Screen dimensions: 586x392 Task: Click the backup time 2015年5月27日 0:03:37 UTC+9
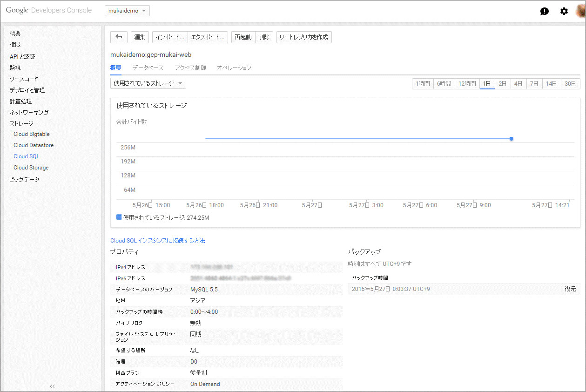391,289
